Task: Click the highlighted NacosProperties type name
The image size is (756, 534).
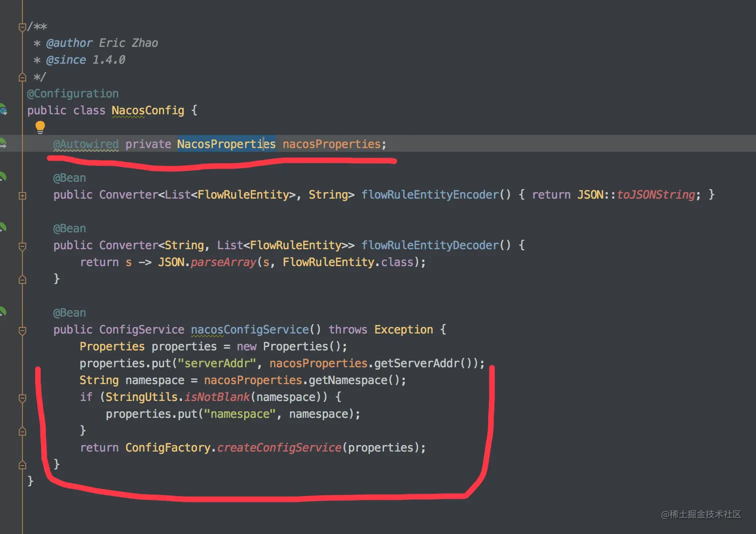Action: coord(226,144)
